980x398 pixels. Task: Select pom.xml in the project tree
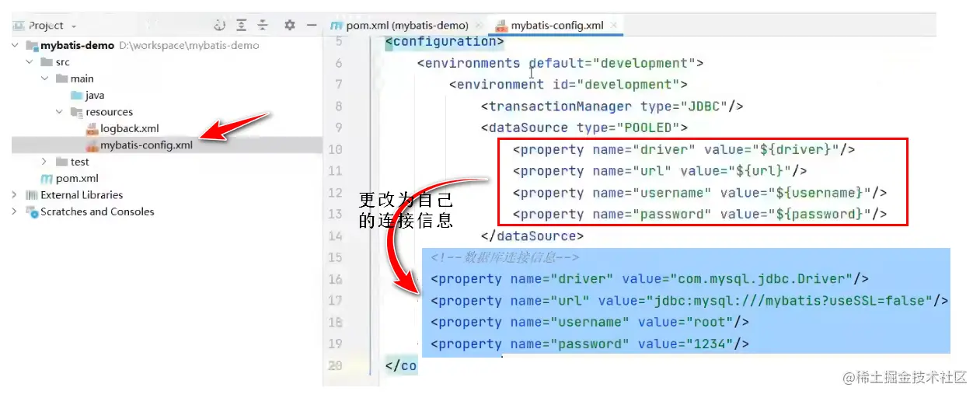coord(77,179)
